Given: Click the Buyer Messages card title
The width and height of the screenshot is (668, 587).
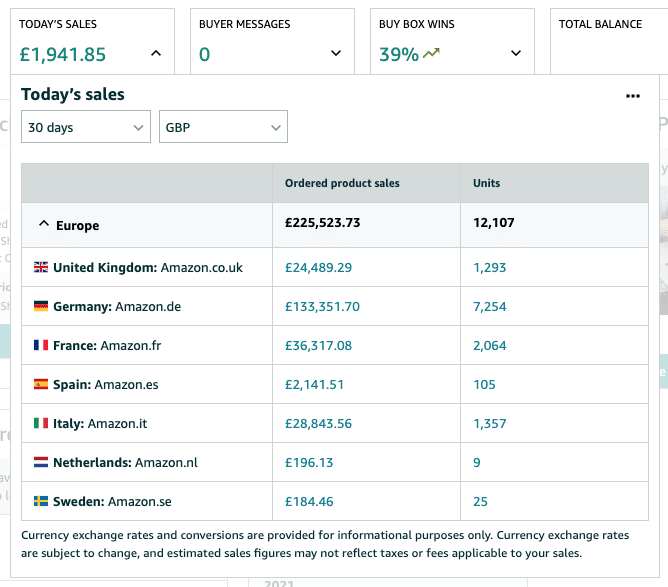Looking at the screenshot, I should pos(245,24).
